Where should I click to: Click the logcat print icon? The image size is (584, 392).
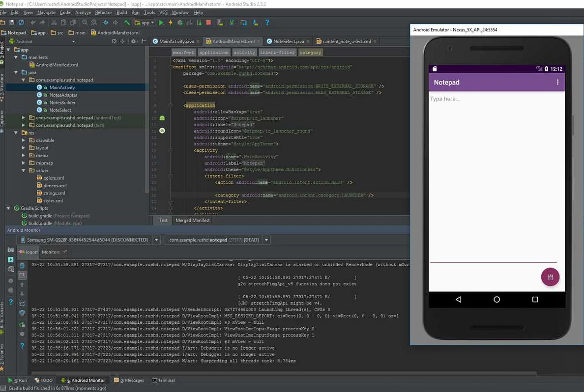[22, 313]
